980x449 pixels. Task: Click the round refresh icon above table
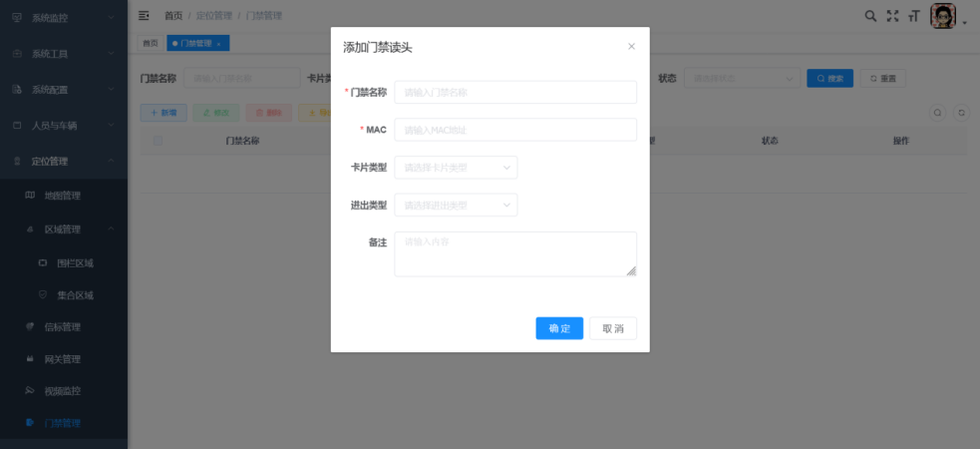pyautogui.click(x=962, y=113)
